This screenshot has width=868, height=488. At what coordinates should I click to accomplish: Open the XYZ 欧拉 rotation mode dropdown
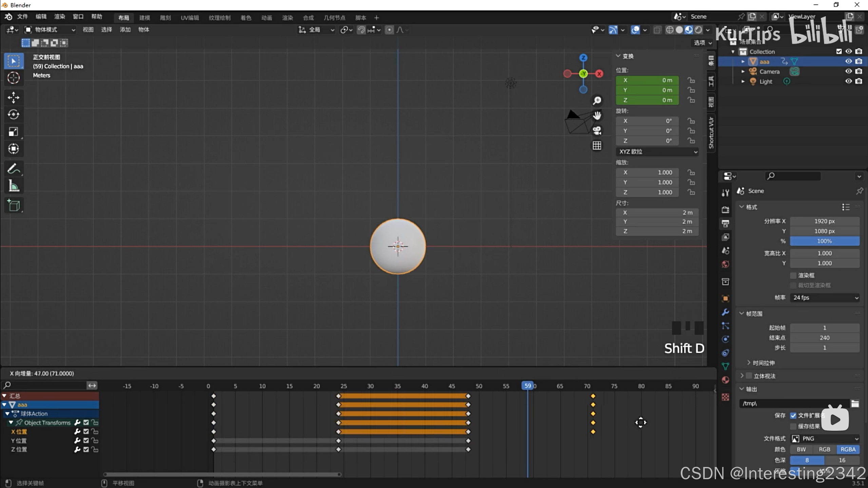click(x=657, y=151)
